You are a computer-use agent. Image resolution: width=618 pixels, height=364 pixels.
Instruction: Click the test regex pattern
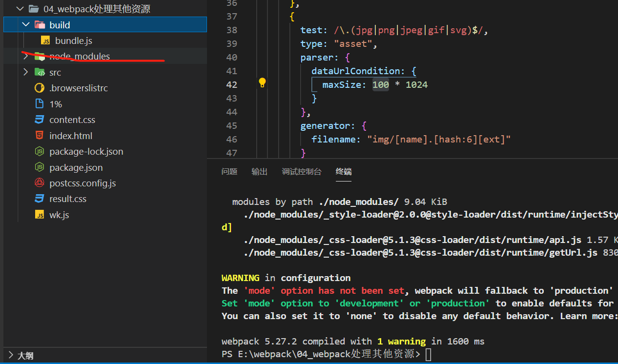(408, 30)
